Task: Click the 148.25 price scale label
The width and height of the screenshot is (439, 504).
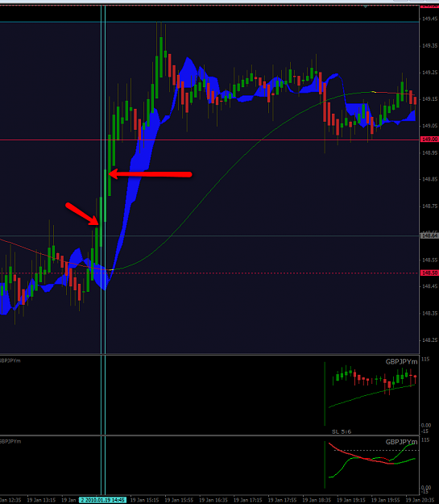Action: pos(429,340)
